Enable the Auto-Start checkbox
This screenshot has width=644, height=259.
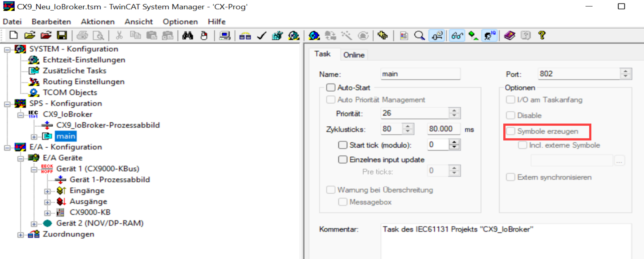[331, 88]
